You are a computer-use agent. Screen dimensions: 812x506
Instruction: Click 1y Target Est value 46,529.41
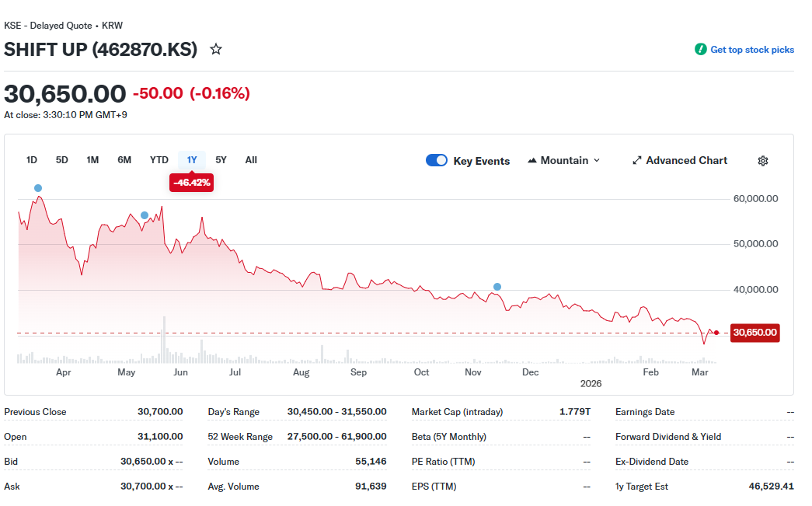pos(771,487)
